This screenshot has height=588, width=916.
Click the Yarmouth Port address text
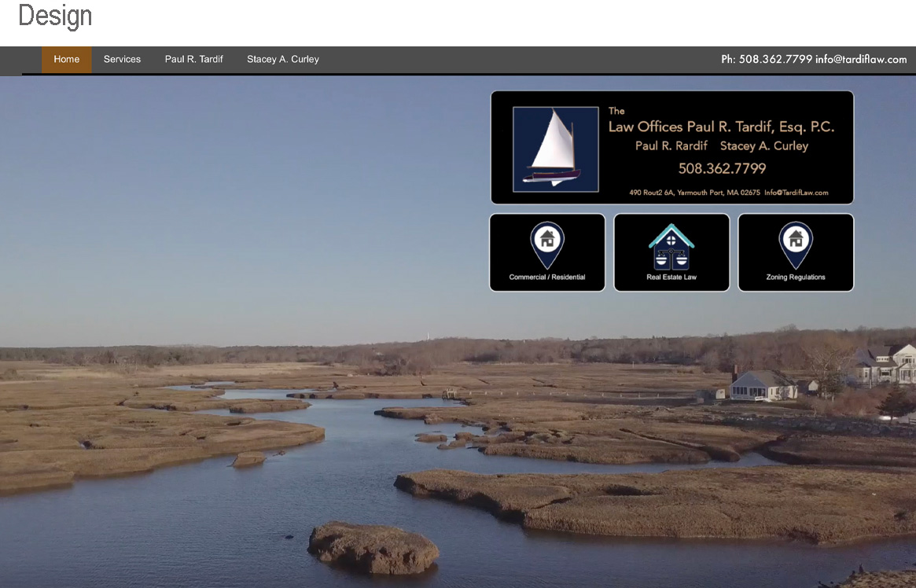pyautogui.click(x=693, y=192)
